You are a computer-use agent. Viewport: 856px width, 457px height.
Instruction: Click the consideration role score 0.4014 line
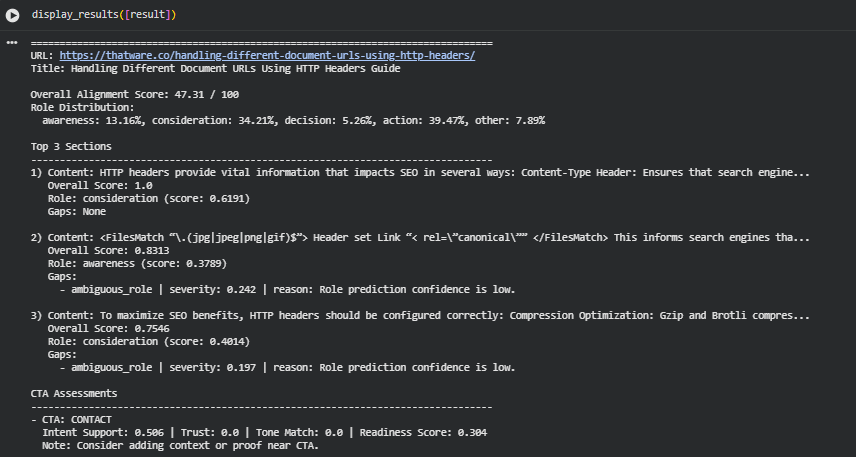click(147, 341)
